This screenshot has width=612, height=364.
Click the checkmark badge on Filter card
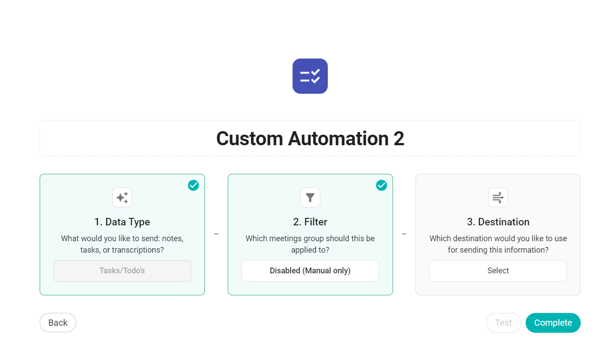point(382,185)
